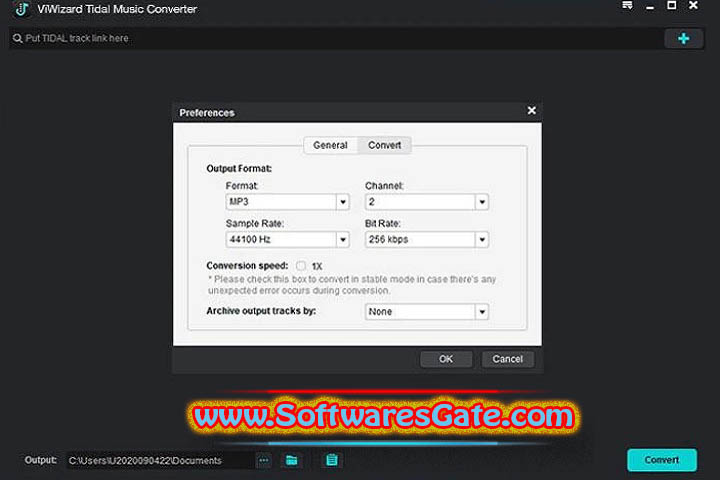The image size is (720, 480).
Task: Confirm preferences with OK button
Action: click(446, 359)
